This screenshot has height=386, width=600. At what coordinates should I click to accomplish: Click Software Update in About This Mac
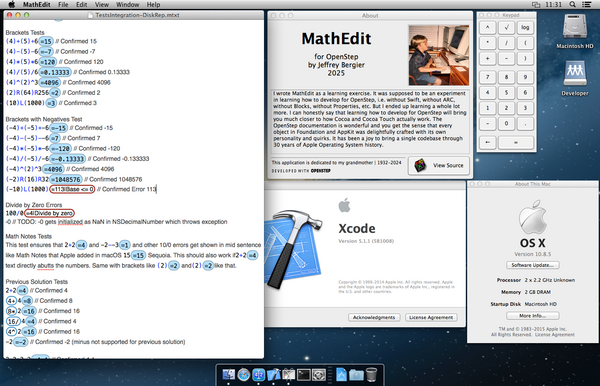533,265
